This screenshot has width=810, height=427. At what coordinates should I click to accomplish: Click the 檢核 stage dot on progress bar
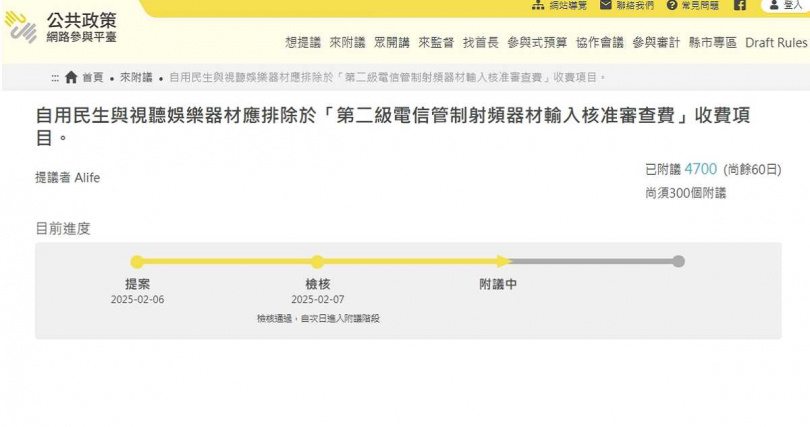pos(318,262)
